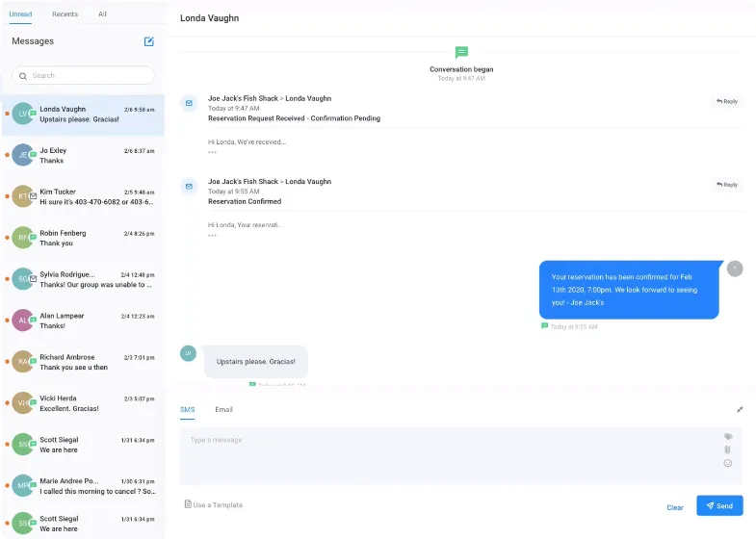Click the LV avatar beside Upstairs please message
756x539 pixels.
188,353
